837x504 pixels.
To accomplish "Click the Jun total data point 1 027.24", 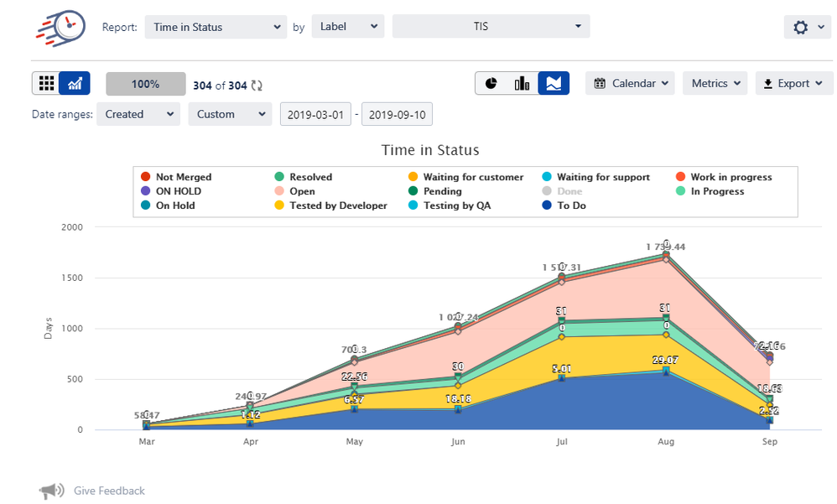I will [458, 325].
